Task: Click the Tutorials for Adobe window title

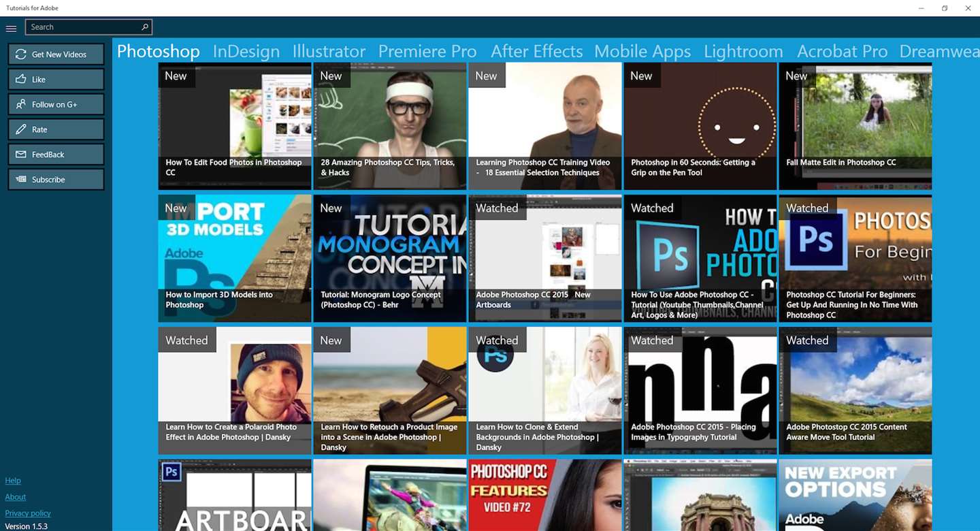Action: coord(31,8)
